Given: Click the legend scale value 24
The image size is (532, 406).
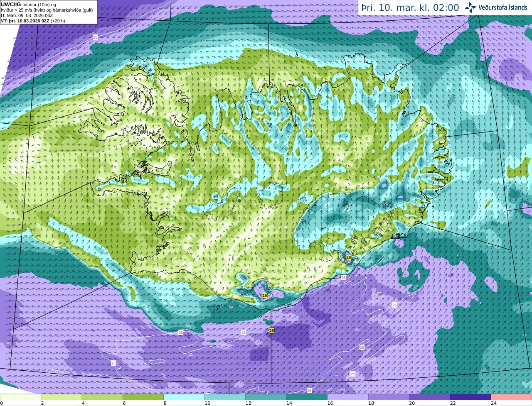Looking at the screenshot, I should 494,403.
